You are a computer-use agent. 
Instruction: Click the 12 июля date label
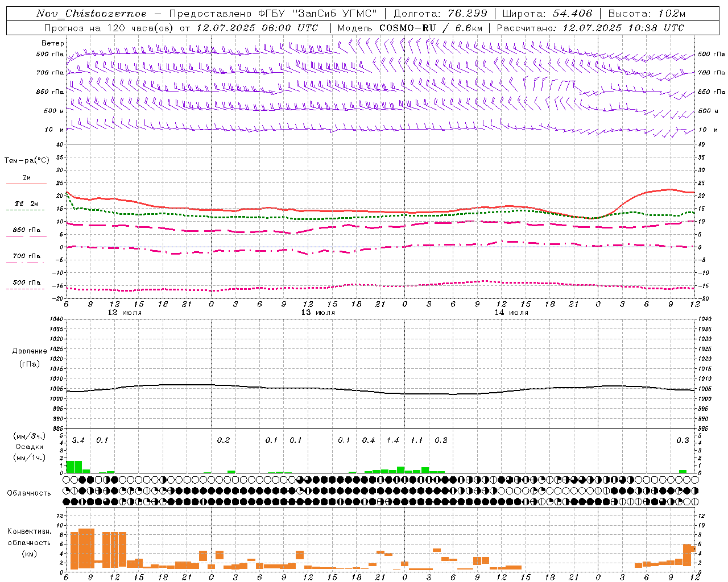click(125, 313)
